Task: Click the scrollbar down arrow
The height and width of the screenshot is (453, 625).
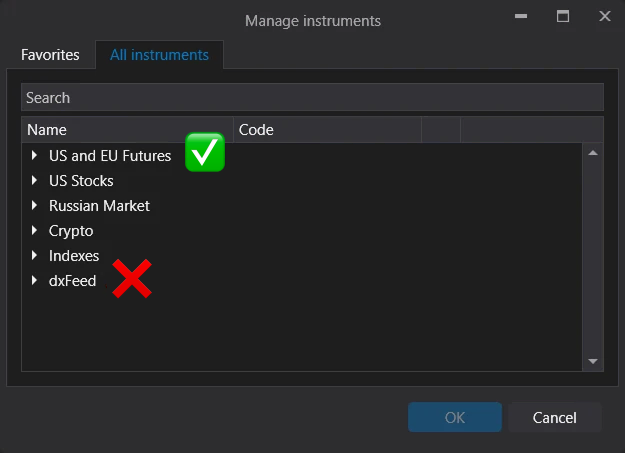Action: [x=592, y=361]
